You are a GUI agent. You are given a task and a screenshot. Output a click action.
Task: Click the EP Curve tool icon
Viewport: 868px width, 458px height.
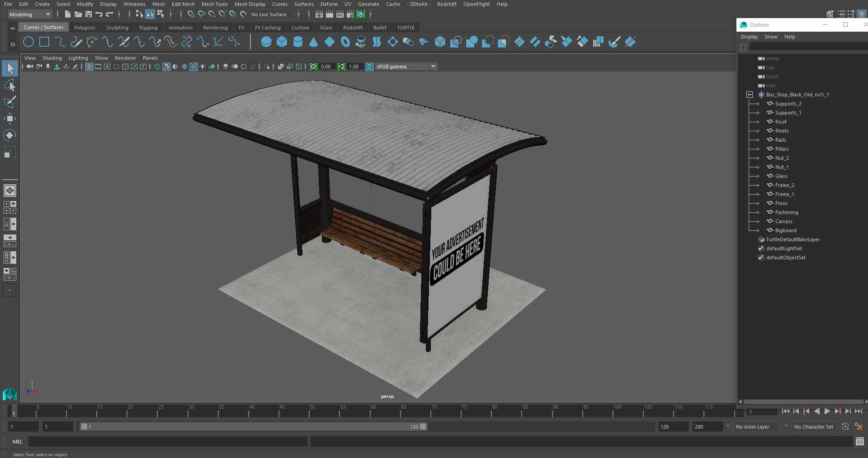tap(60, 42)
